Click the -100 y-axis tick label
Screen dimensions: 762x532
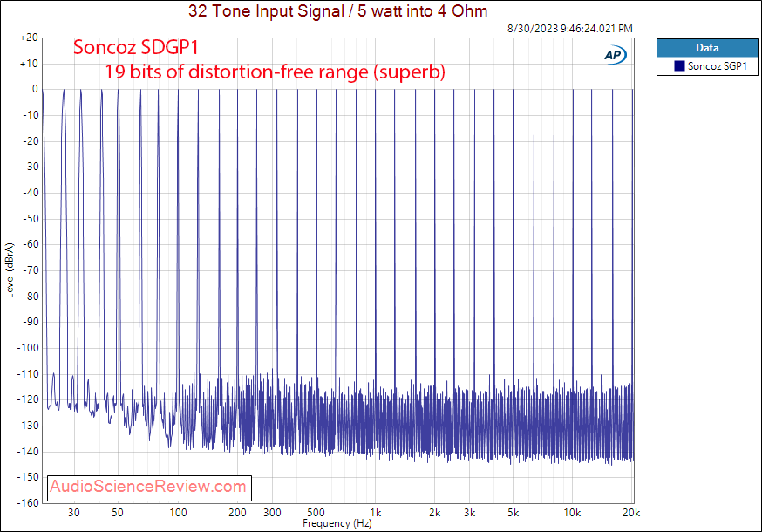coord(28,348)
